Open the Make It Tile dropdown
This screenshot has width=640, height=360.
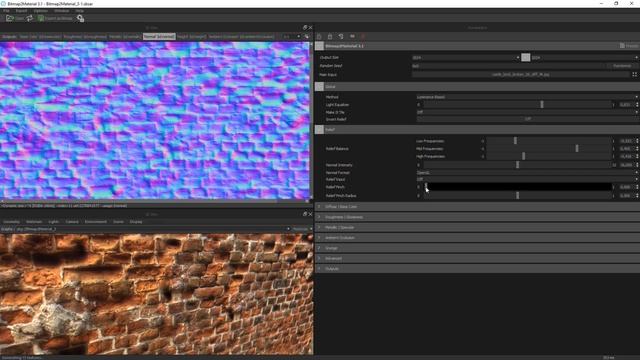point(527,112)
